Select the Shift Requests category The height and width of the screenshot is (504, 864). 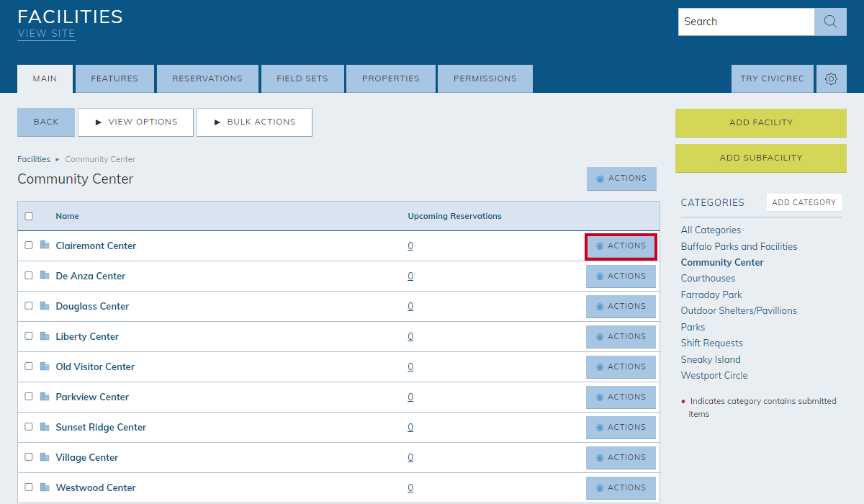point(711,343)
